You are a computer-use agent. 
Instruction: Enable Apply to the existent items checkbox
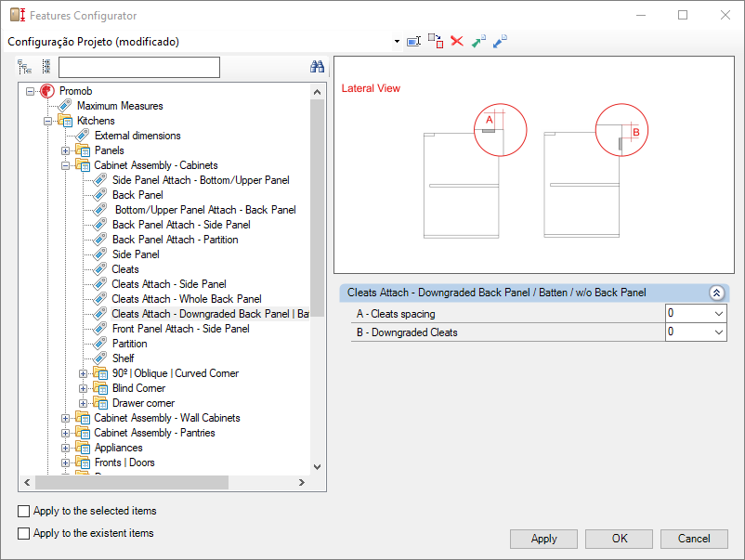[x=23, y=533]
